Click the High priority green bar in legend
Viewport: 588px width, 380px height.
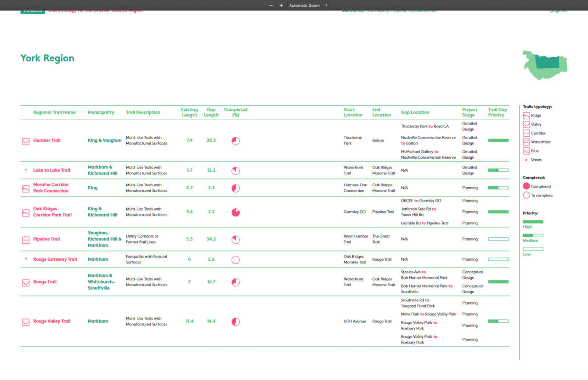(533, 222)
